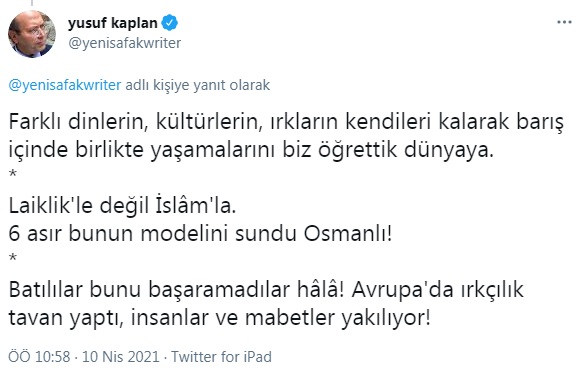Open the three-dot more options menu
Screen dimensions: 582x378
[564, 22]
